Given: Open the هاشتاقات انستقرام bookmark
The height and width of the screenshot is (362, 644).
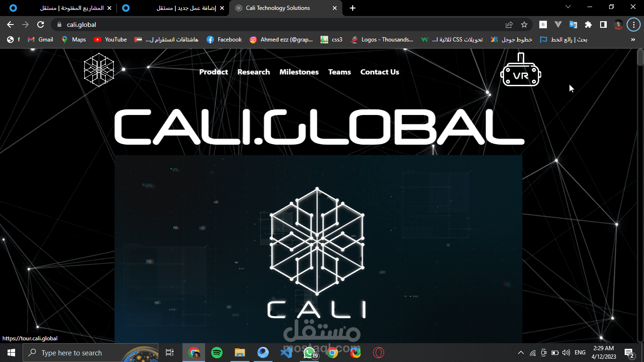Looking at the screenshot, I should (x=166, y=40).
